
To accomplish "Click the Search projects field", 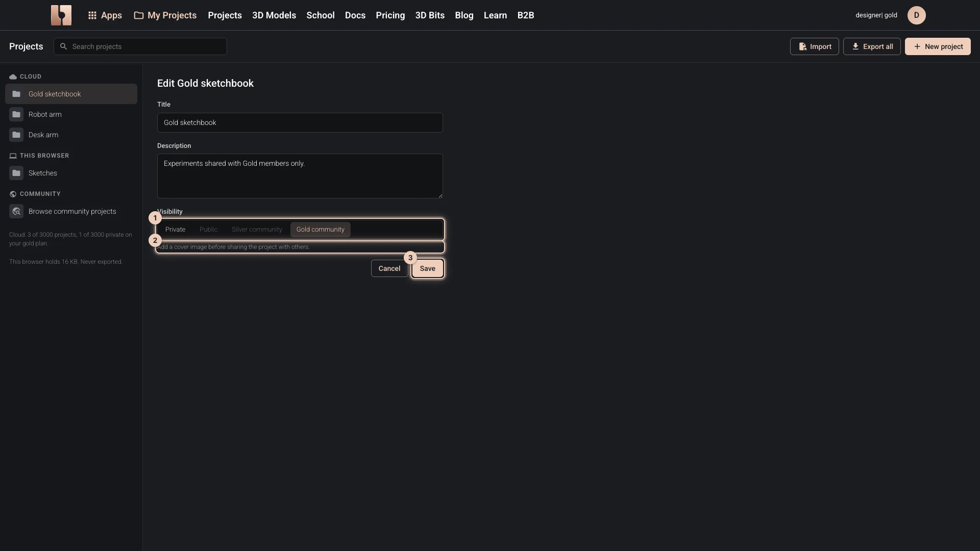I will pyautogui.click(x=140, y=46).
